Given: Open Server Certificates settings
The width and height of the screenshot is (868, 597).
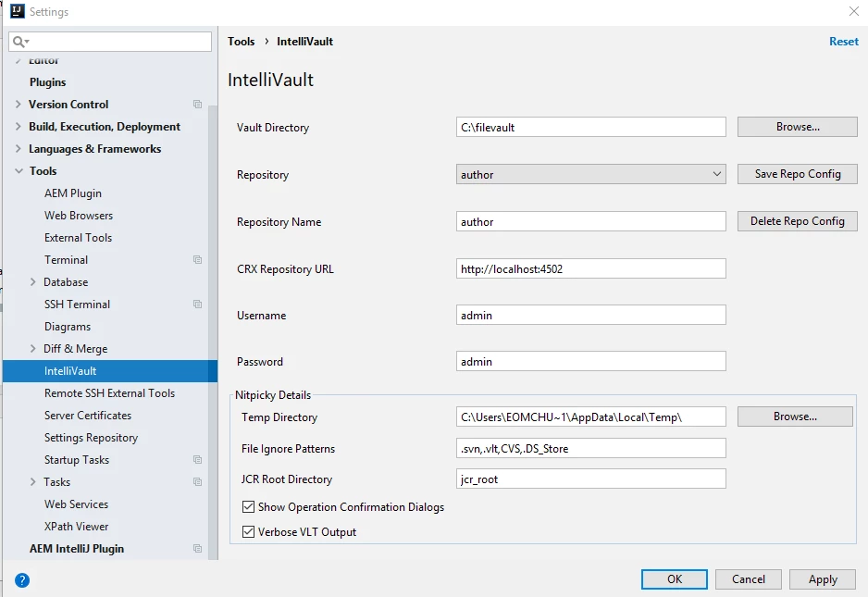Looking at the screenshot, I should 88,416.
